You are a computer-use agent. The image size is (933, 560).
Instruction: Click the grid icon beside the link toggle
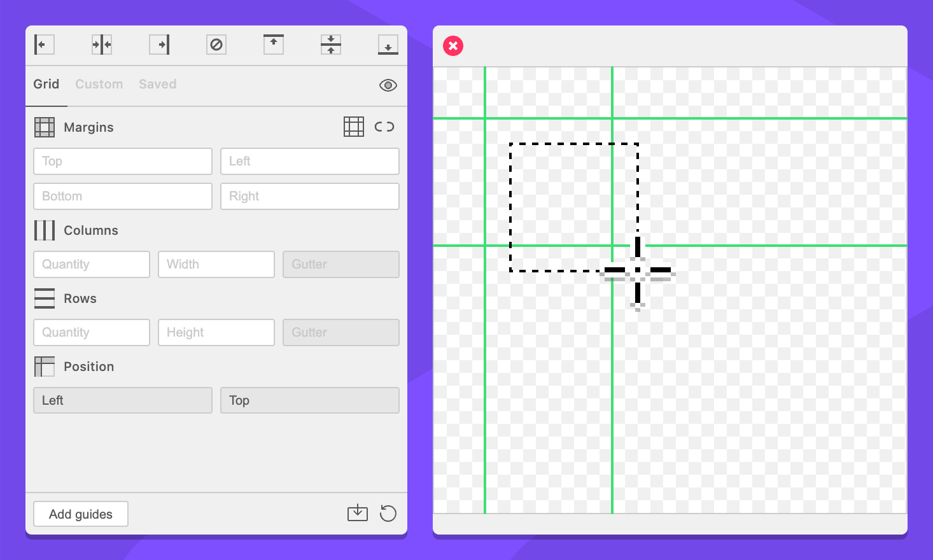354,127
